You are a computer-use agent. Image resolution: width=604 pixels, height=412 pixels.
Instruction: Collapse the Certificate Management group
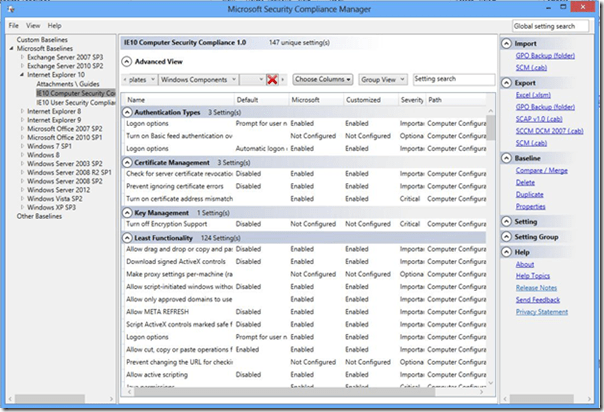click(127, 162)
